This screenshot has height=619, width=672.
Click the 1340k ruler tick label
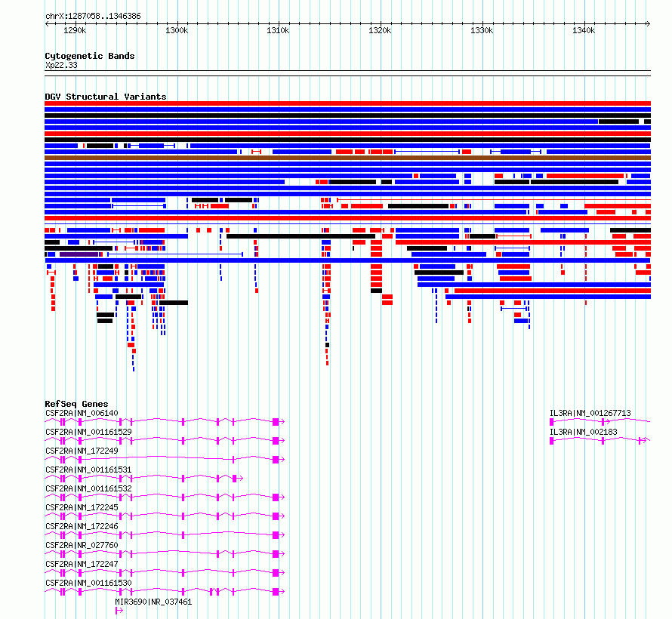[x=584, y=30]
